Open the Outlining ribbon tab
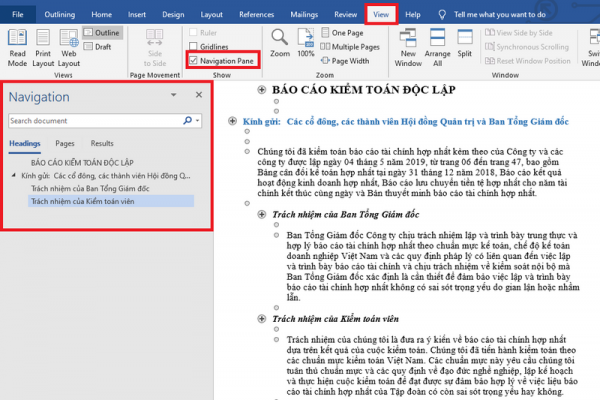Viewport: 600px width, 400px height. 59,15
